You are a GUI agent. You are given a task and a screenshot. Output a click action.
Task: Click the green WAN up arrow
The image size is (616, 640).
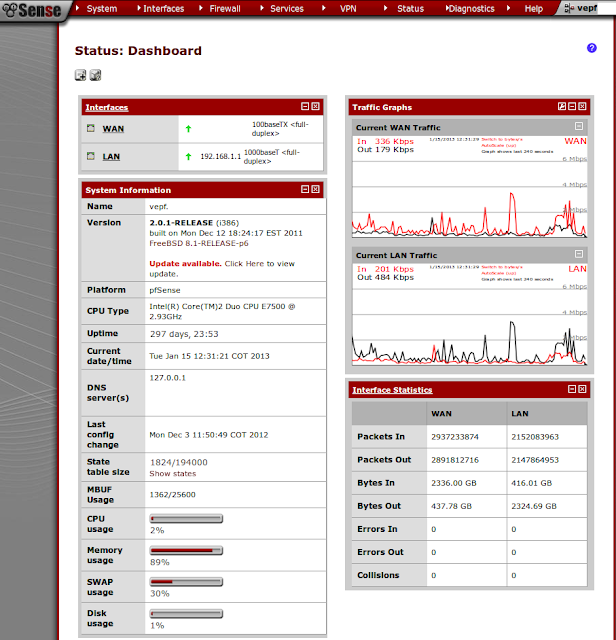(x=188, y=129)
